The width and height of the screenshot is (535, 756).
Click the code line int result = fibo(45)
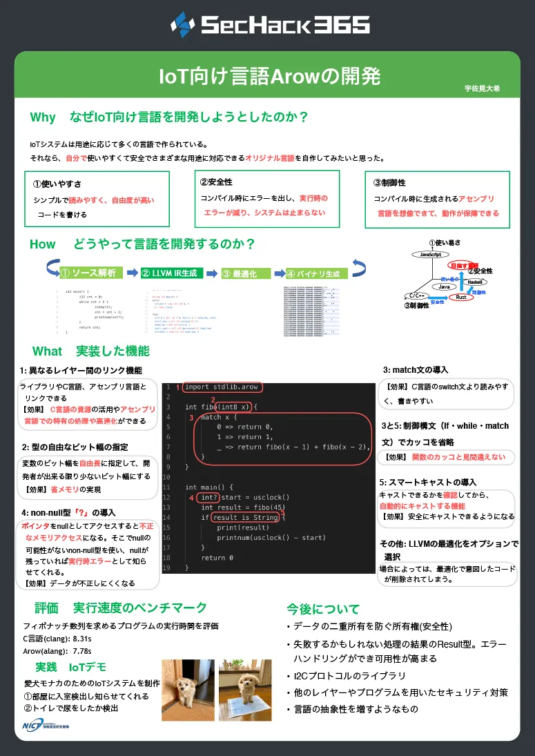[243, 507]
